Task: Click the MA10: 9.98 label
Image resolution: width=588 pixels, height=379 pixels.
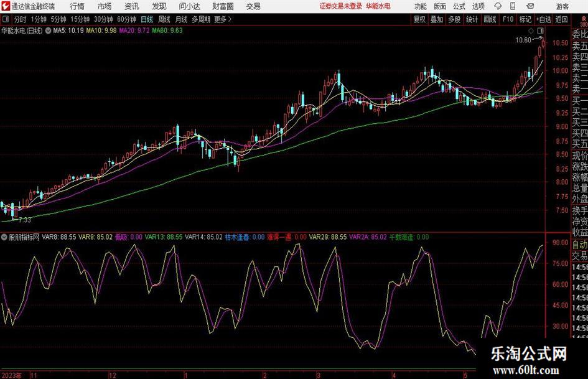Action: [101, 30]
